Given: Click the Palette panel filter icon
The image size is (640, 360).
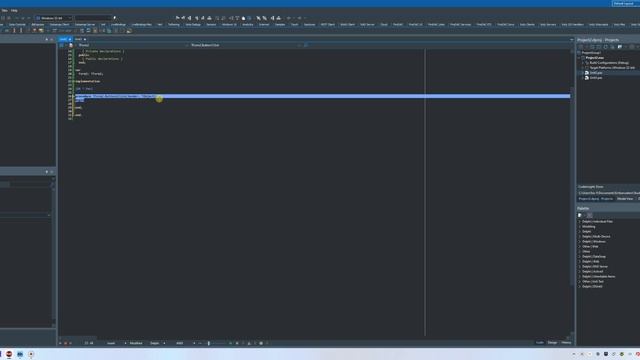Looking at the screenshot, I should pos(589,215).
